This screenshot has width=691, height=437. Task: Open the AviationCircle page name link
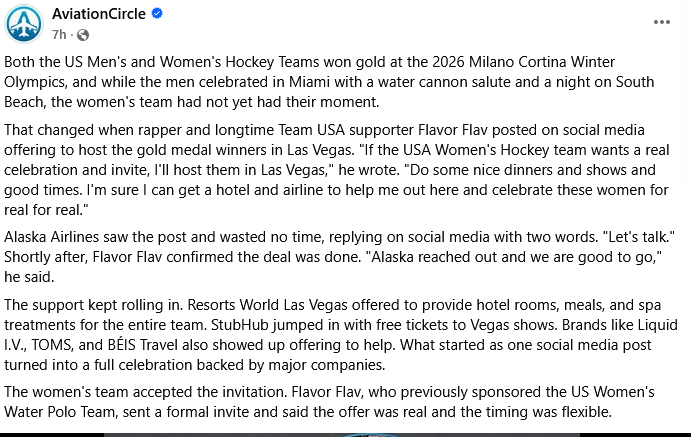point(98,15)
